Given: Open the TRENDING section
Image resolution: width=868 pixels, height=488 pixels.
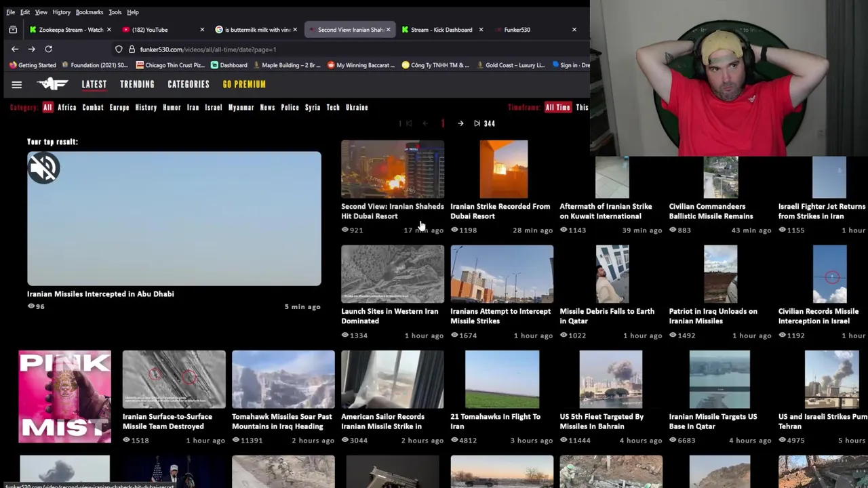Looking at the screenshot, I should 137,85.
